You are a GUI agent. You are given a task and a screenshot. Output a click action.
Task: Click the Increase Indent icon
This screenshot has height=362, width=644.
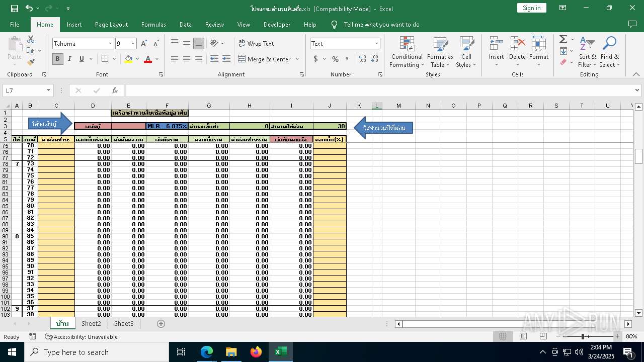226,59
